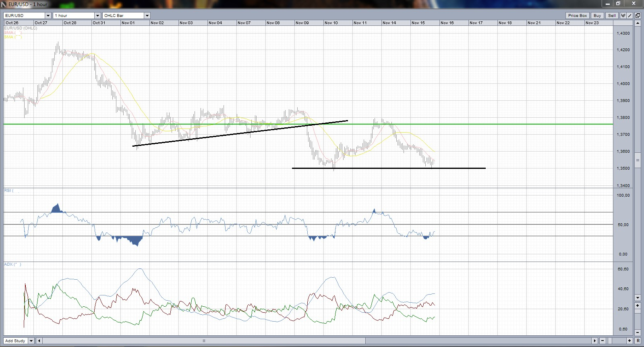Click the horizontal time scrollbar thumb
Screen dimensions: 644x347
204,341
